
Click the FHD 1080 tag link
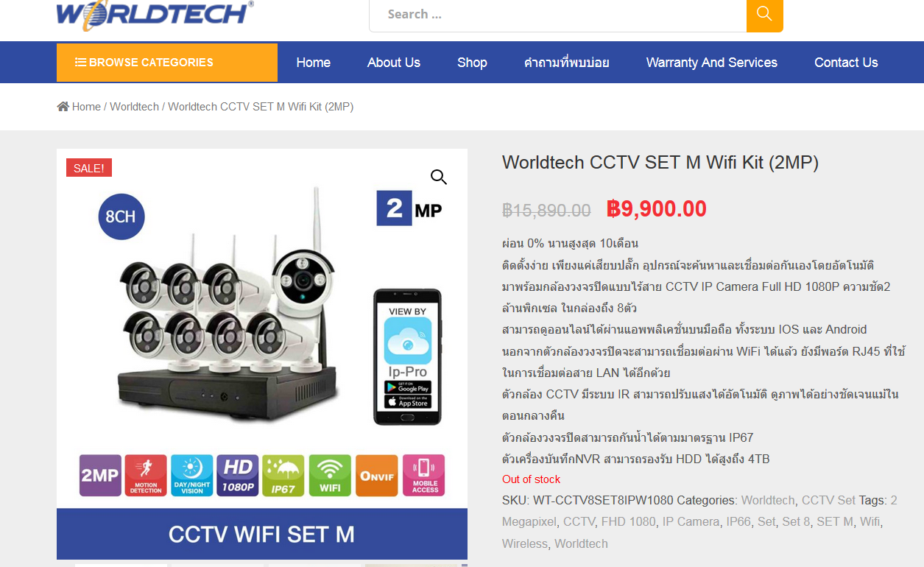click(x=628, y=521)
